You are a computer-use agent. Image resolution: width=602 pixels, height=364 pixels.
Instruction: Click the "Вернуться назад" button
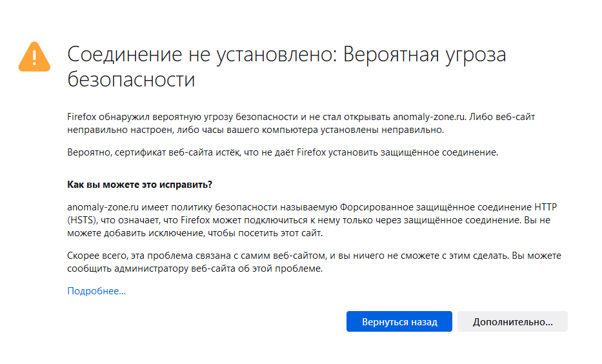(399, 321)
